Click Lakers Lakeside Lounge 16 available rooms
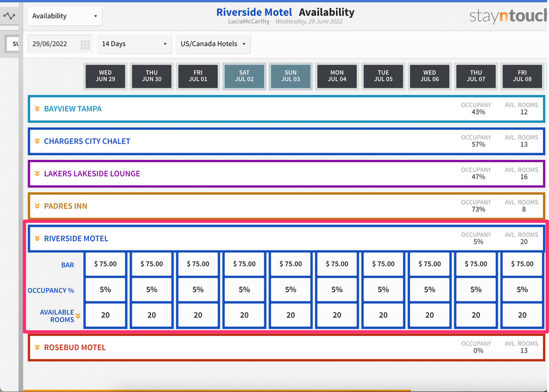 click(x=524, y=177)
